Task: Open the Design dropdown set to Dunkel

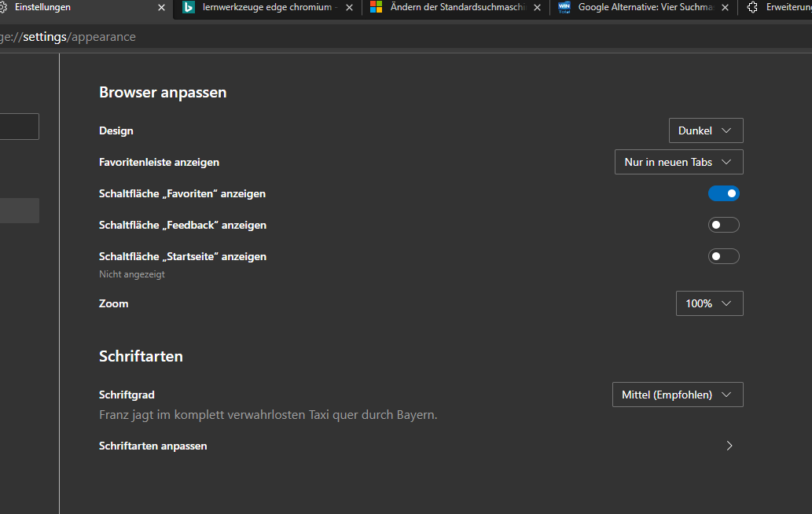Action: (706, 130)
